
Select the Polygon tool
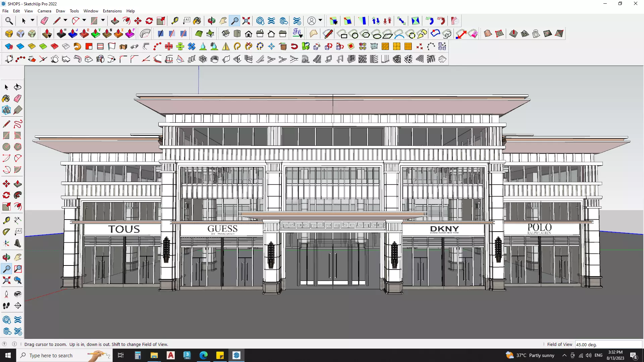coord(18,147)
